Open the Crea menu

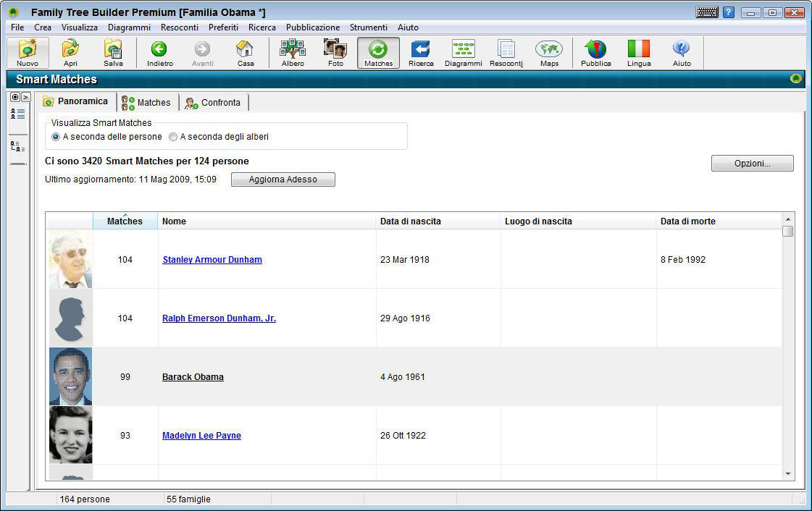click(43, 28)
